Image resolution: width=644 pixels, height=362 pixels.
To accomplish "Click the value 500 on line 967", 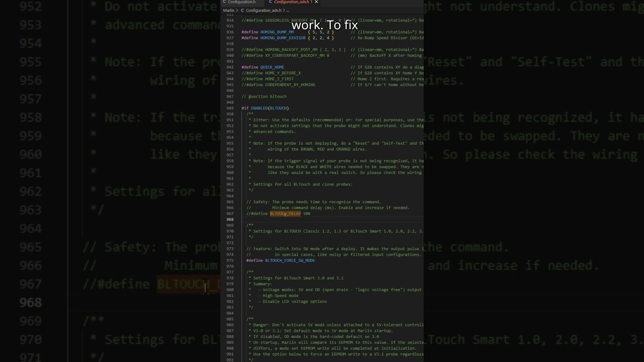I will 306,214.
